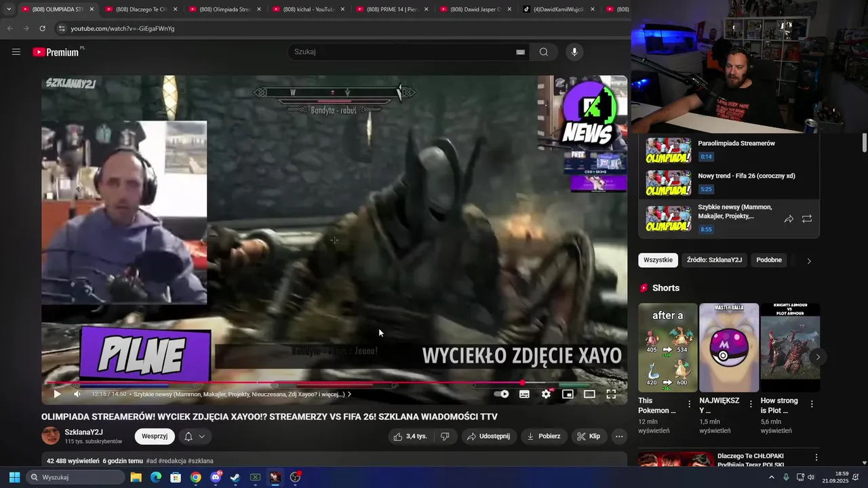Like the video with 3,4 tys. likes
868x488 pixels.
[410, 436]
